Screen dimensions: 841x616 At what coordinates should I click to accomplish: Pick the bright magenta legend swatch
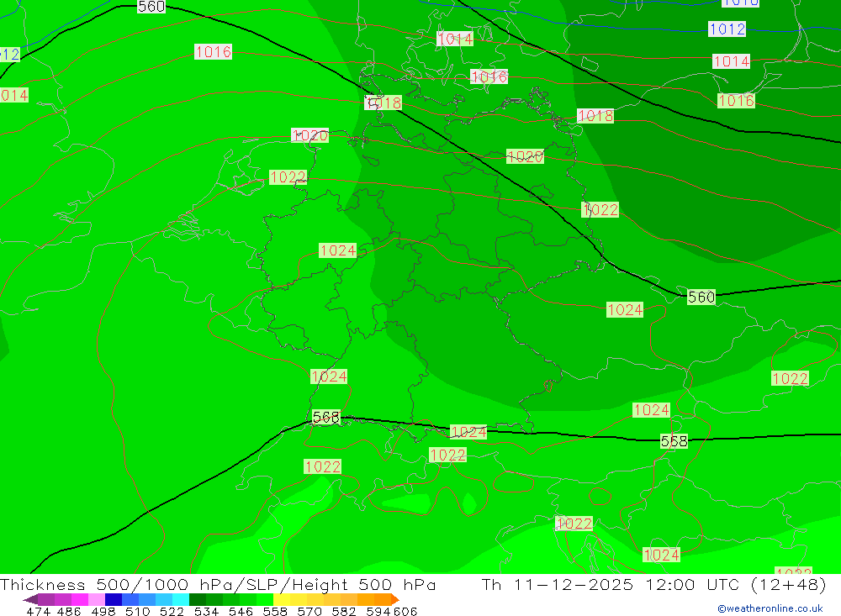pyautogui.click(x=79, y=599)
